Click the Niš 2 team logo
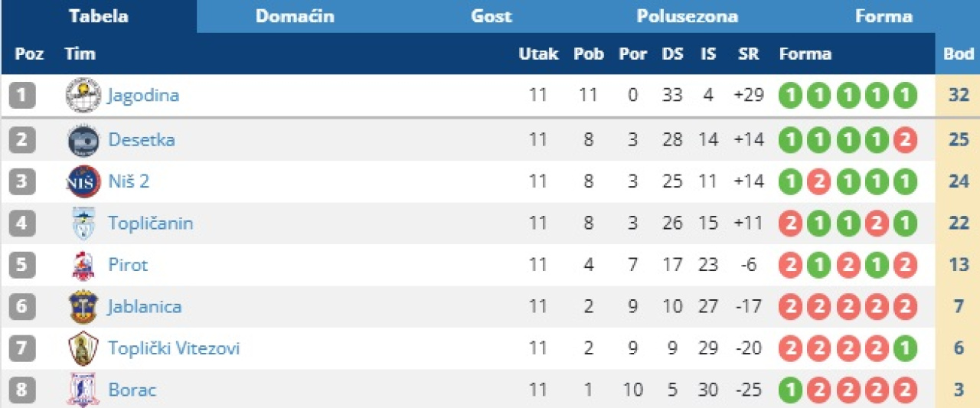Screen dimensions: 980x408 (83, 182)
